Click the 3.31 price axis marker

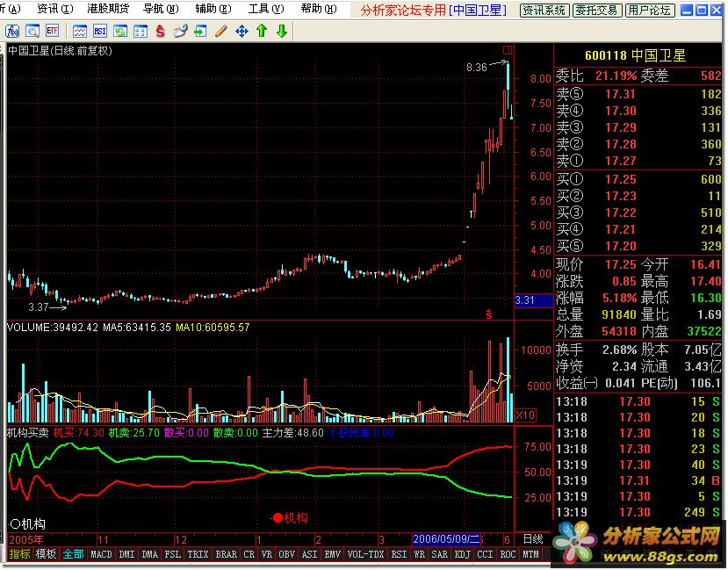pos(533,300)
